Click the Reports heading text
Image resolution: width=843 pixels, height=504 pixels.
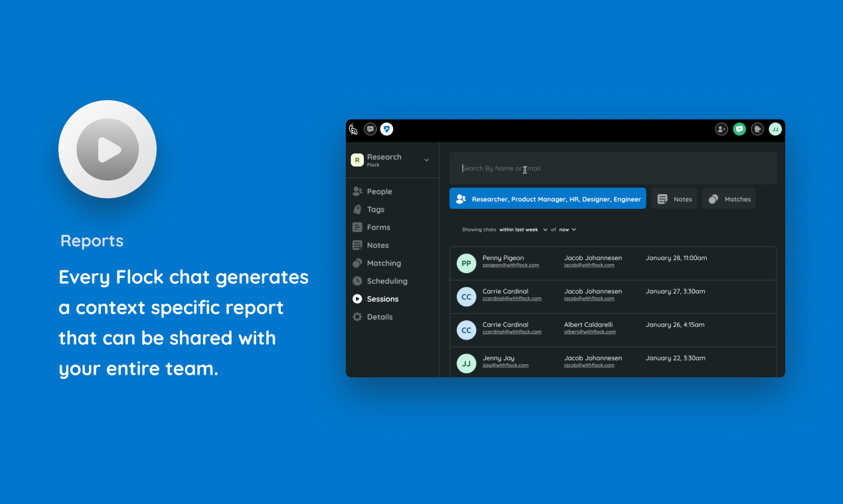[x=92, y=241]
